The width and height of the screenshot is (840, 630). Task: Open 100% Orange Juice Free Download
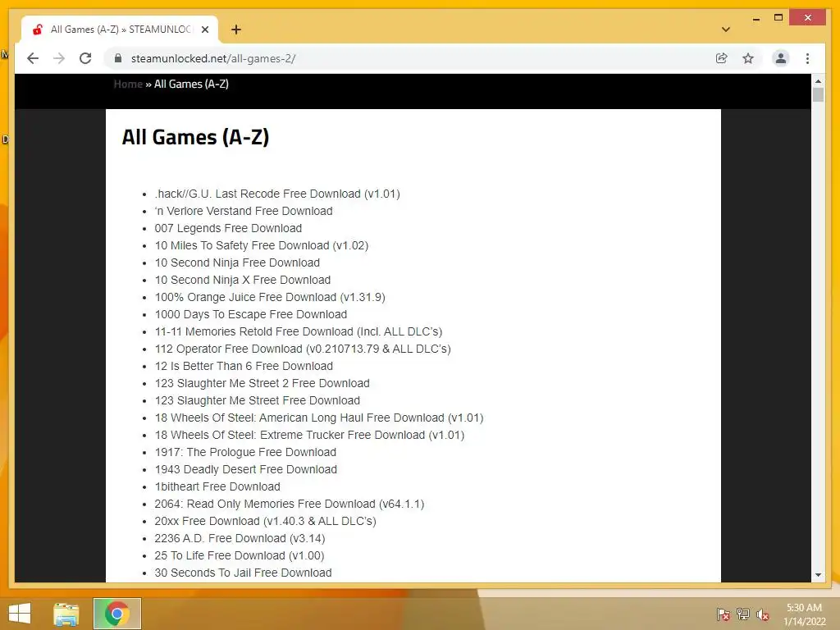click(x=270, y=297)
